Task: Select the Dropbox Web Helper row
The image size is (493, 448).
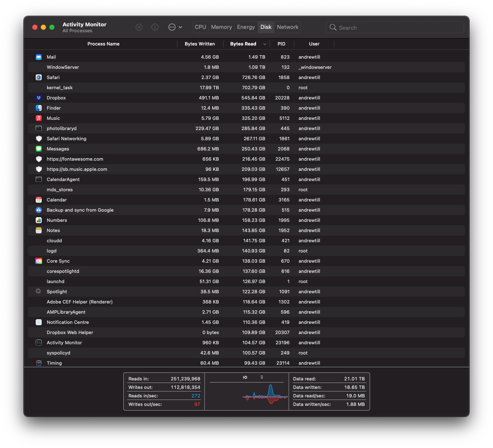Action: coord(247,332)
